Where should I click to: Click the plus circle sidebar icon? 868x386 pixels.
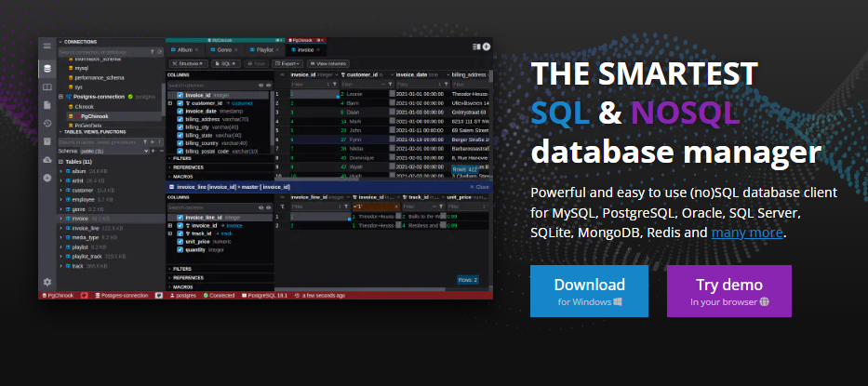coord(47,178)
